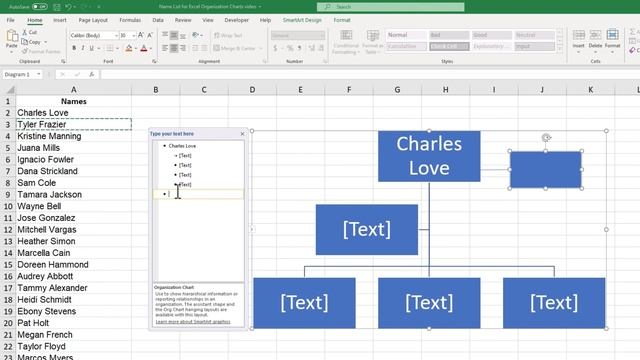Select Charles Love bullet in text pane
This screenshot has height=360, width=640.
coord(182,146)
